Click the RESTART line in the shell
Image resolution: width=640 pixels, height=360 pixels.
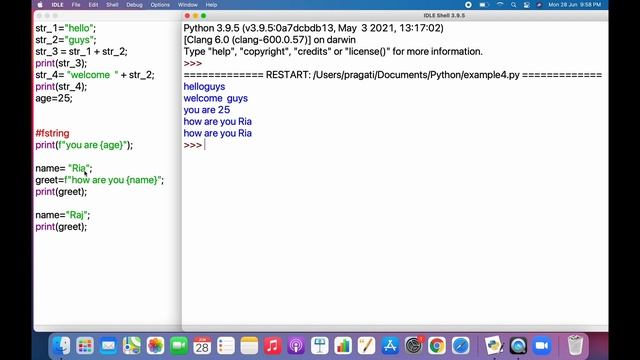(x=393, y=75)
